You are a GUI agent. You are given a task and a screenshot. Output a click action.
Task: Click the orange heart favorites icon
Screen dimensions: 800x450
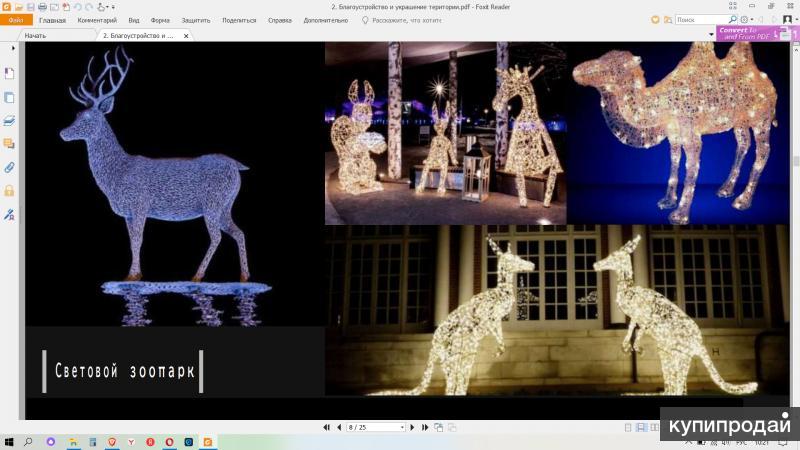click(x=655, y=20)
